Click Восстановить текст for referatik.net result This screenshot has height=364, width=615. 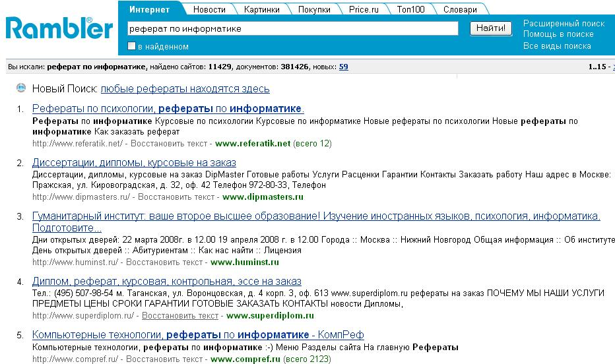tap(169, 143)
